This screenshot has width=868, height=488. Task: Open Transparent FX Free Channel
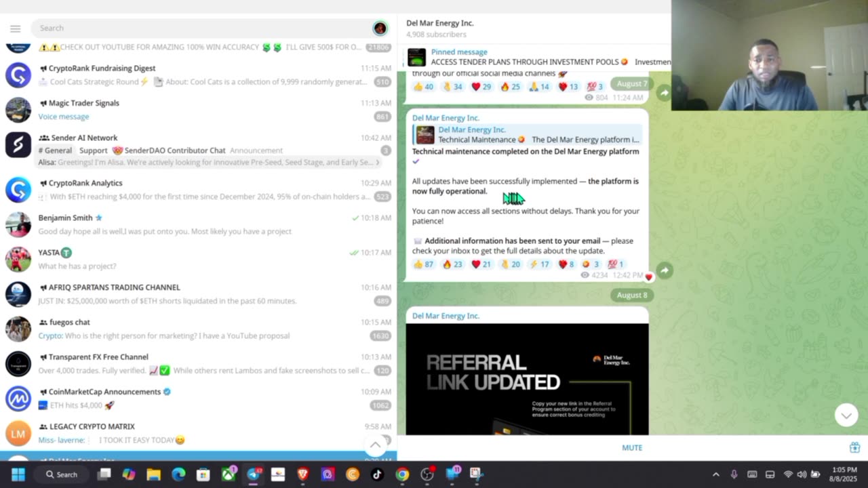(x=198, y=363)
